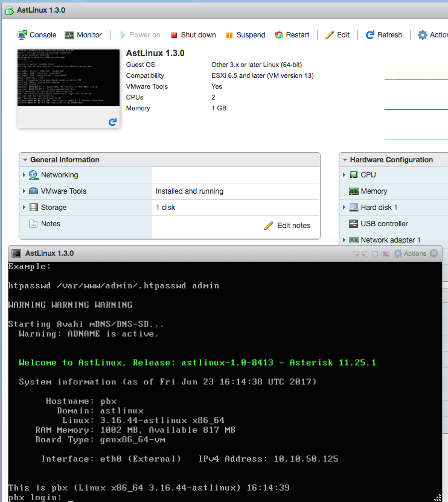Set console window to full size icon
Screen dimensions: 448x502
pos(374,254)
